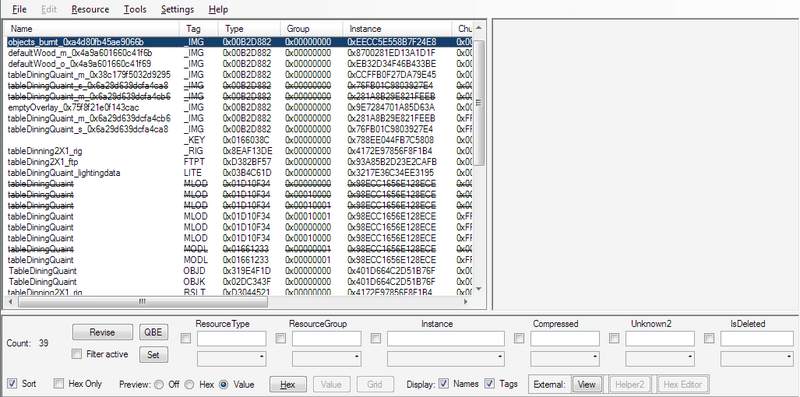Toggle the Display Names checkbox
This screenshot has width=800, height=397.
(443, 383)
